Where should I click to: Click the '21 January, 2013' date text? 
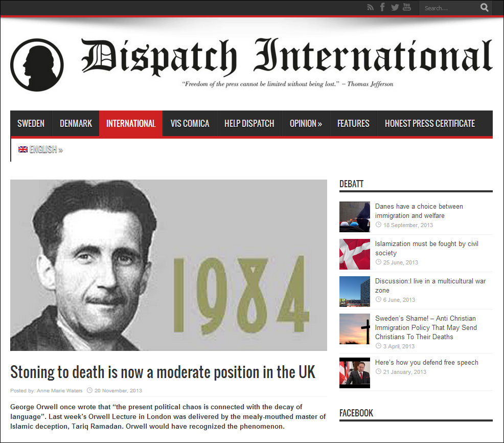tap(405, 372)
